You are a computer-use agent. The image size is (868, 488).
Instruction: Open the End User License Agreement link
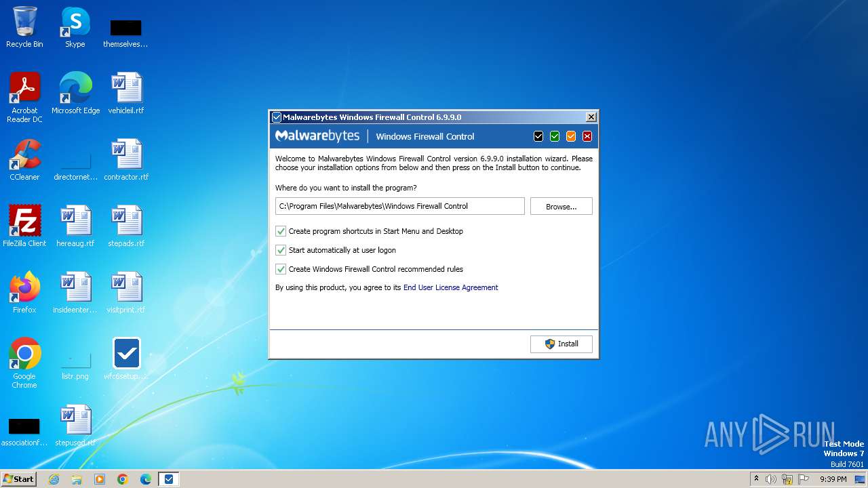point(450,287)
